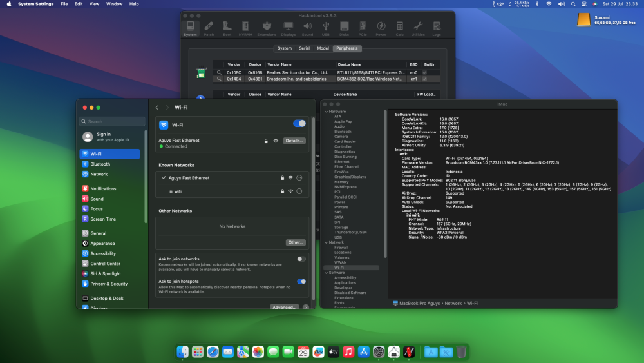Switch to the Model tab in Hackintool
Viewport: 644px width, 363px height.
[x=323, y=48]
